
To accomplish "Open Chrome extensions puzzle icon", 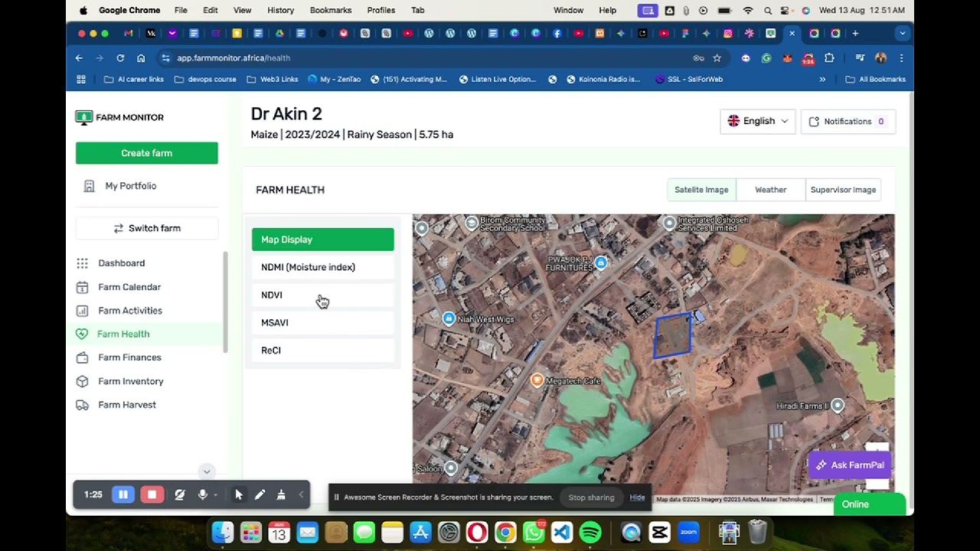I will click(x=829, y=58).
